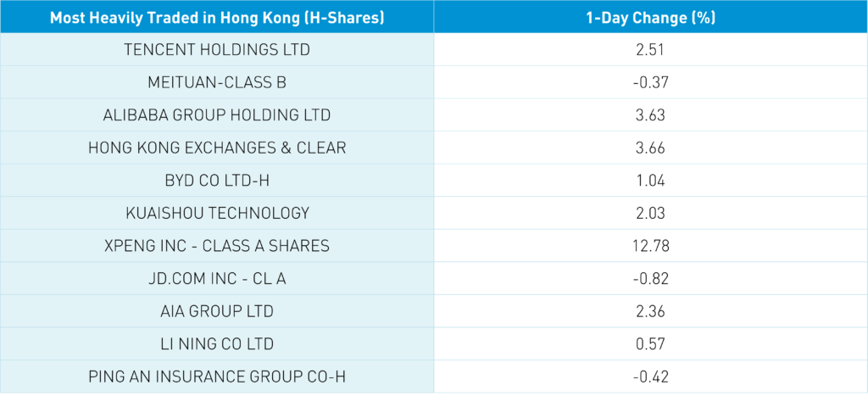
Task: Select the MEITUAN-CLASS B row name
Action: click(x=217, y=82)
